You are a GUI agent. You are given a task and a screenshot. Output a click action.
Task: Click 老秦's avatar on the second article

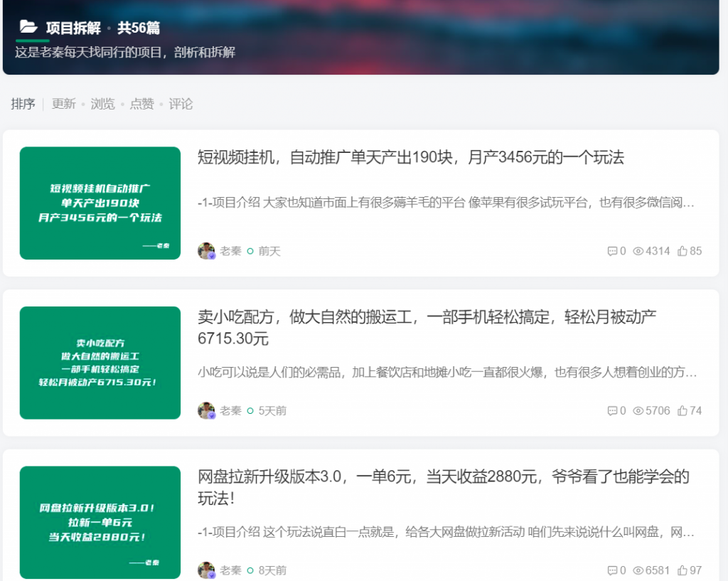(206, 410)
